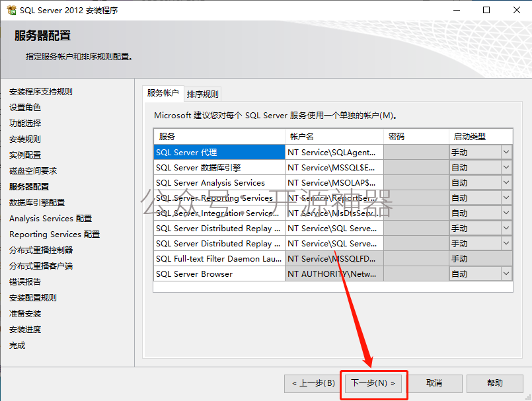The image size is (532, 401).
Task: Select the SQL Server Reporting Services row
Action: tap(219, 198)
